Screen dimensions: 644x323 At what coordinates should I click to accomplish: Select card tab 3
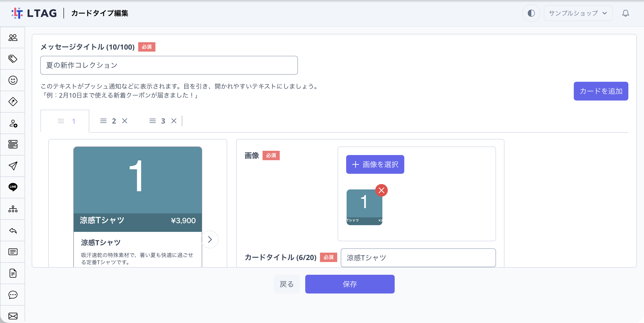coord(163,121)
